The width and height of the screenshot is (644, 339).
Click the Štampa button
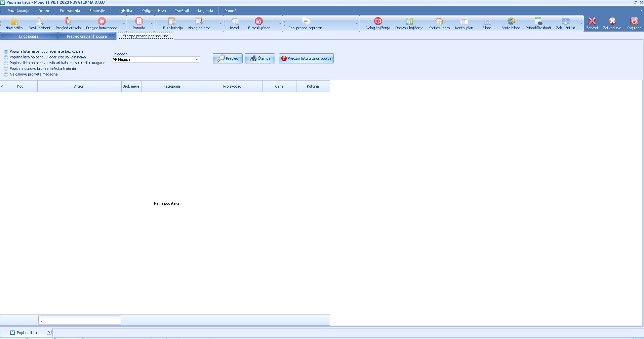pyautogui.click(x=260, y=58)
